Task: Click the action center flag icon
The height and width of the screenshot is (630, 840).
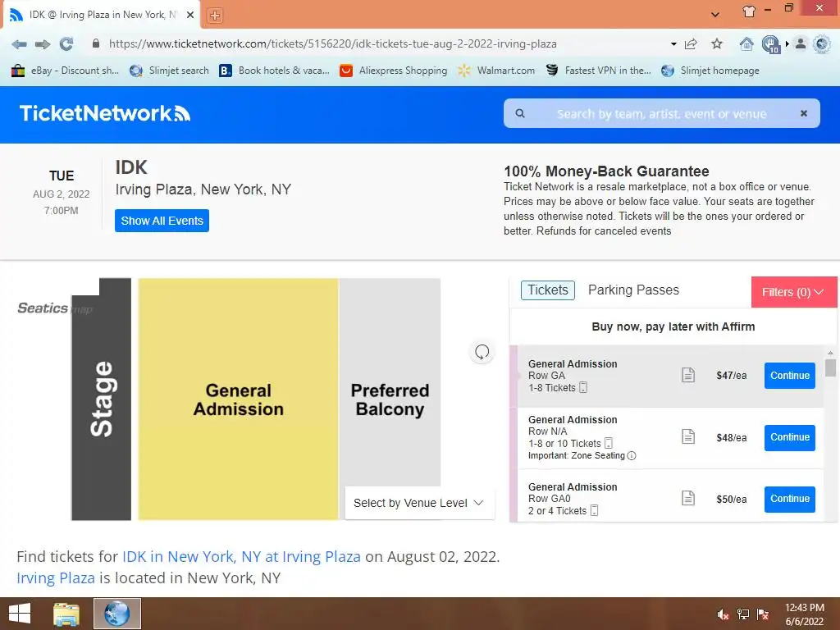Action: [763, 614]
